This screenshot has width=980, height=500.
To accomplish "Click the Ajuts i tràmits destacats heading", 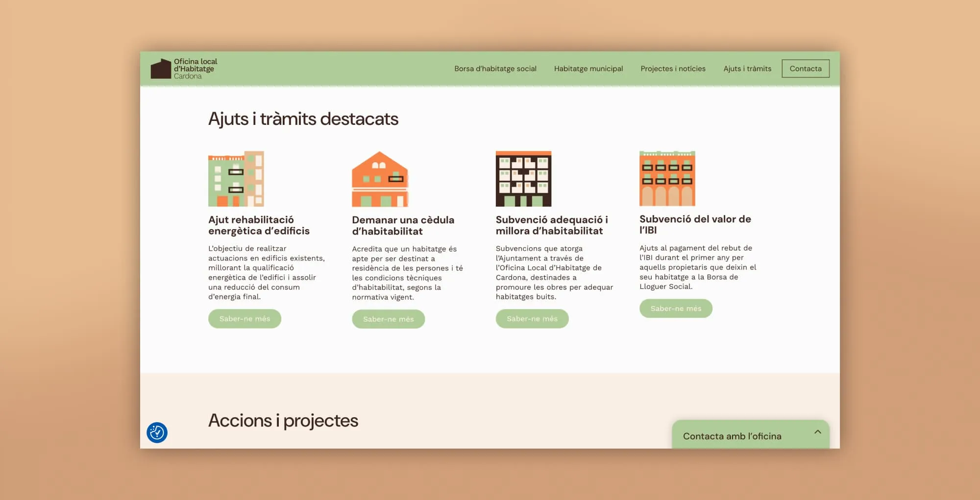I will coord(303,119).
